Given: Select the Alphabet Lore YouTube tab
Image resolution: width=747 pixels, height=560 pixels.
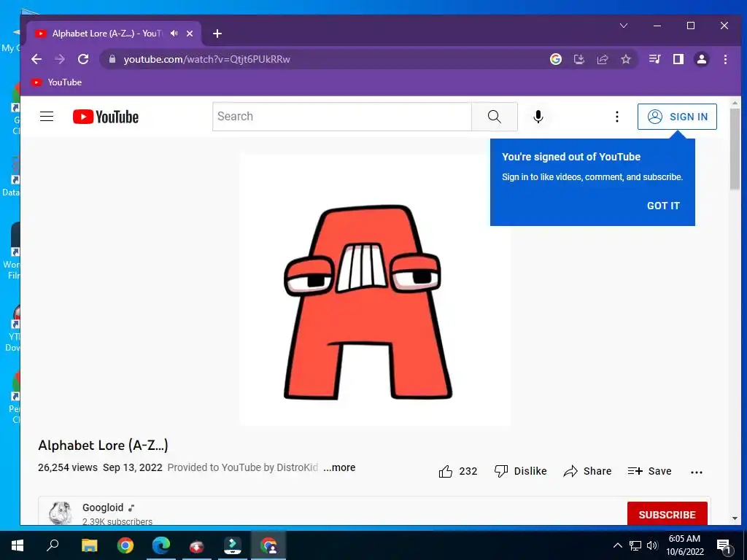Looking at the screenshot, I should (106, 34).
